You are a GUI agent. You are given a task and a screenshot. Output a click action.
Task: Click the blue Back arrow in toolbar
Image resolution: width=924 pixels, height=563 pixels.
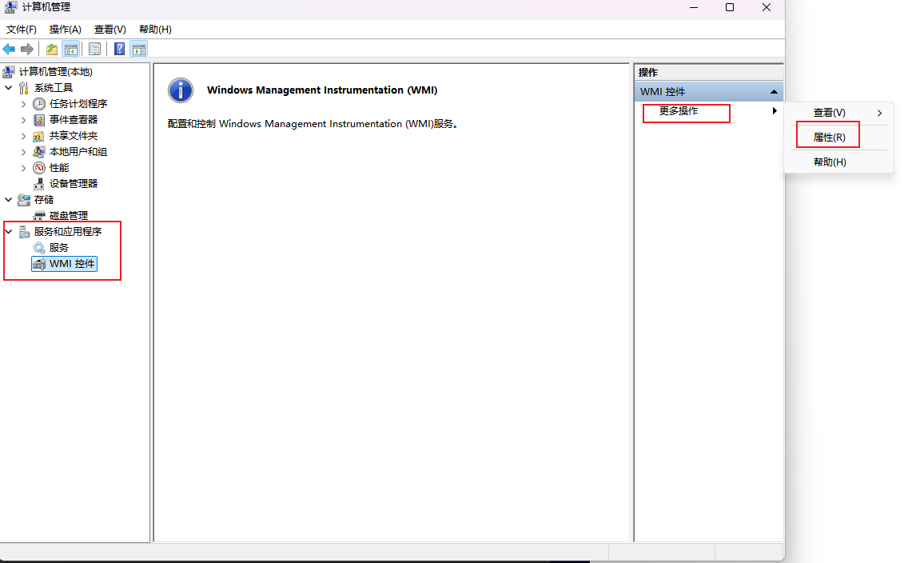pos(9,49)
